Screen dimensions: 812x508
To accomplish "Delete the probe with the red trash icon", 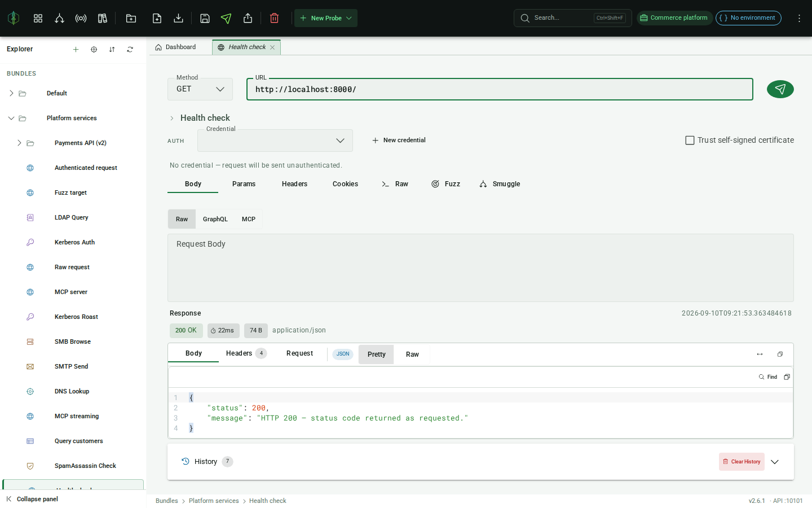I will (x=274, y=18).
